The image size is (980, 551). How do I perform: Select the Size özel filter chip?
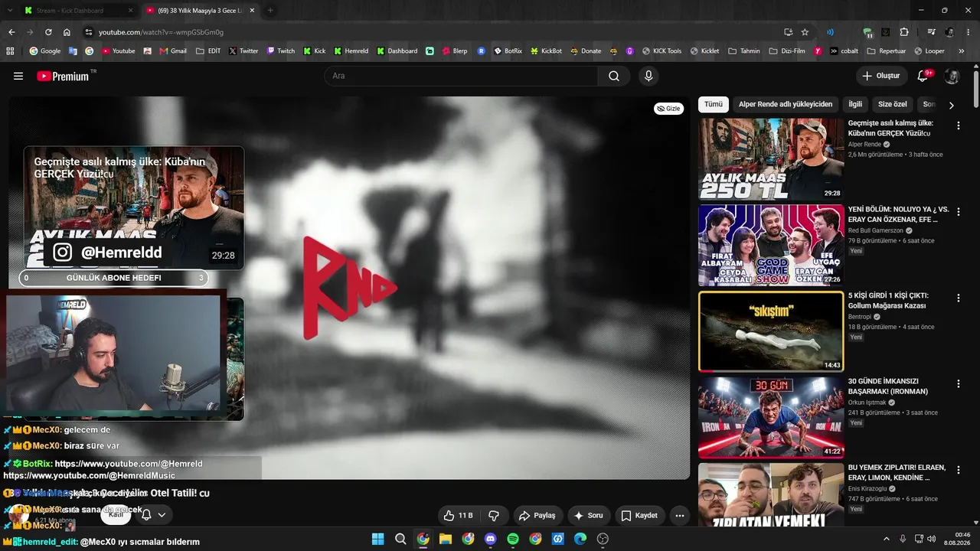[x=893, y=104]
